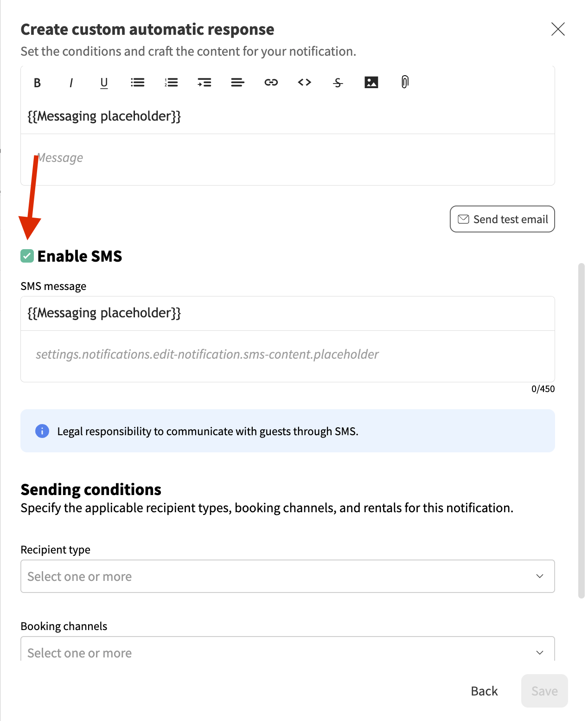Apply italic formatting
This screenshot has height=721, width=588.
click(x=71, y=83)
